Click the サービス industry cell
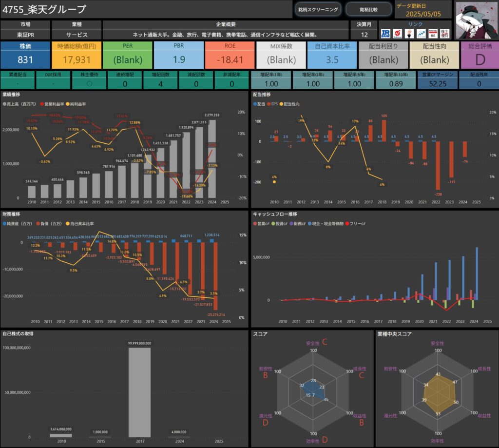This screenshot has height=448, width=499. tap(77, 35)
